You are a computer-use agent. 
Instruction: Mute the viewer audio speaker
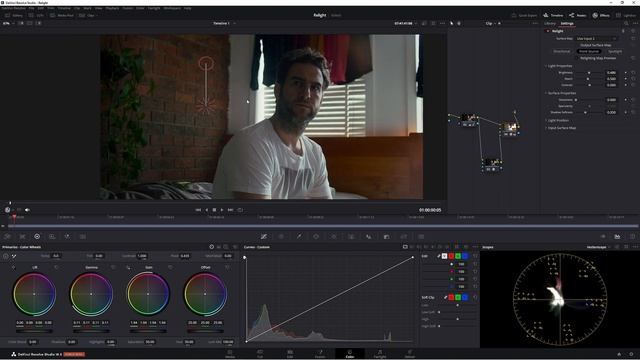coord(27,210)
